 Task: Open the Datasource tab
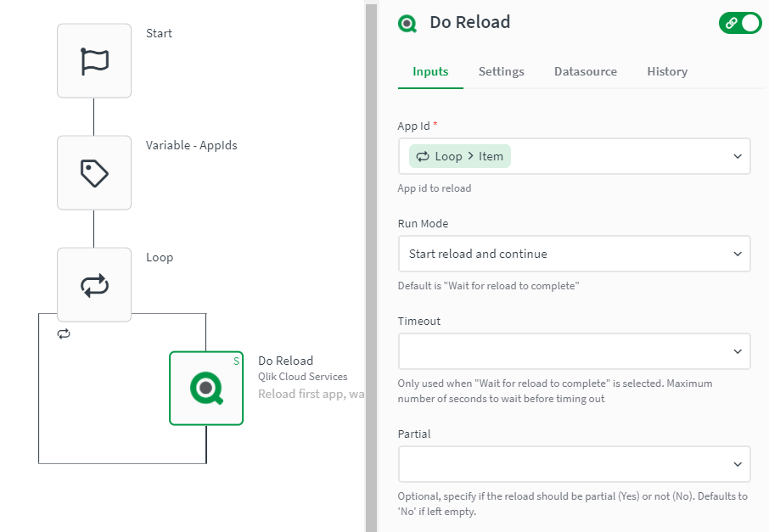[586, 71]
